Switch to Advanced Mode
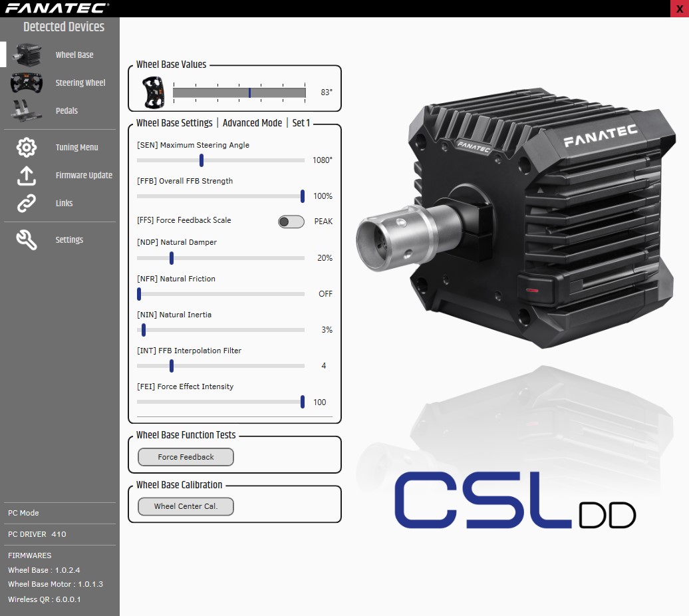The width and height of the screenshot is (689, 616). [252, 123]
